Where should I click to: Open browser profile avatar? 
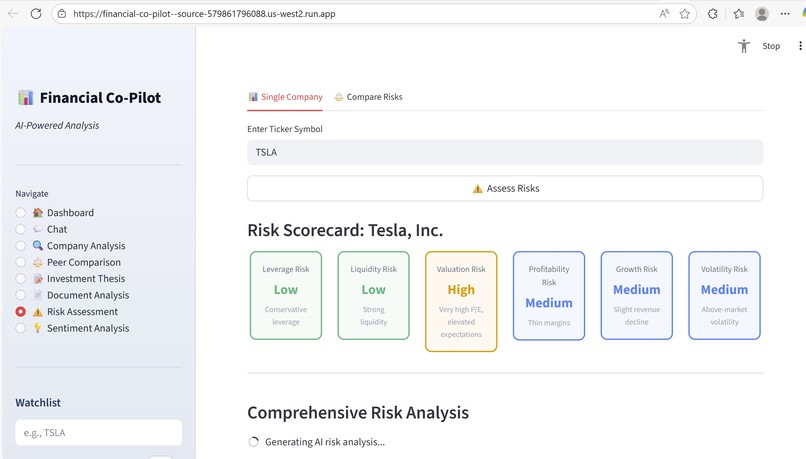762,14
